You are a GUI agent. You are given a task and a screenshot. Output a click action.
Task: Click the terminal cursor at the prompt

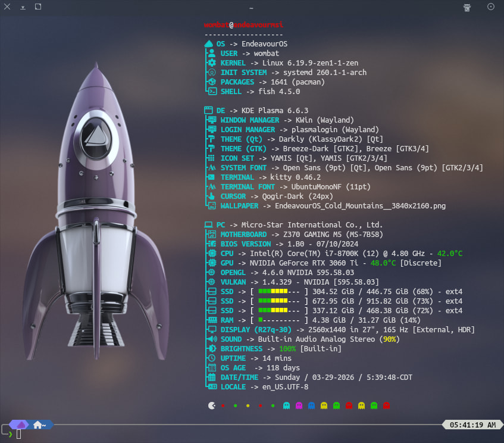tap(19, 434)
